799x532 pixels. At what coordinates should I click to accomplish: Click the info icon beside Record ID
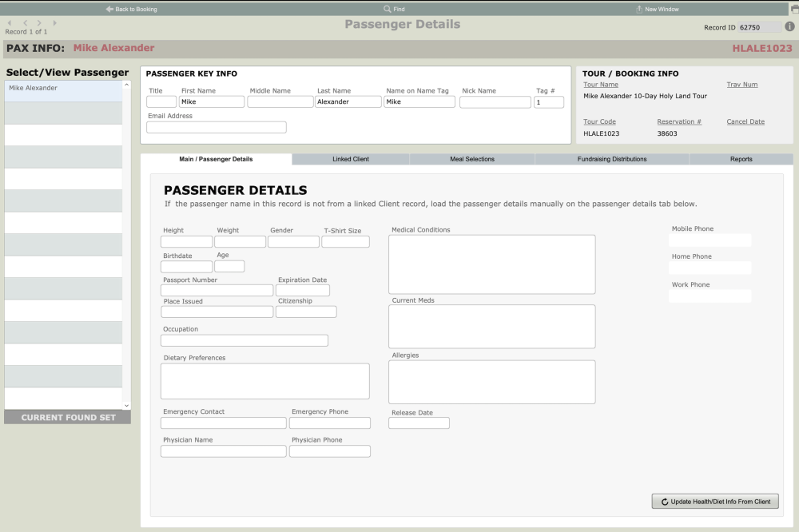tap(789, 26)
